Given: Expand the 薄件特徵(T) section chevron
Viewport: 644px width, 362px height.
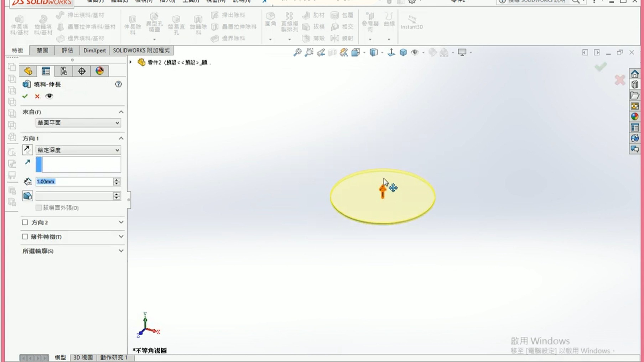Looking at the screenshot, I should click(x=121, y=236).
